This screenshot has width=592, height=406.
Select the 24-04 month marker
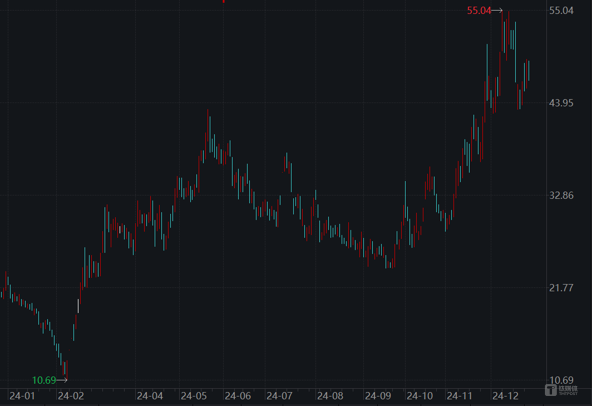(150, 396)
